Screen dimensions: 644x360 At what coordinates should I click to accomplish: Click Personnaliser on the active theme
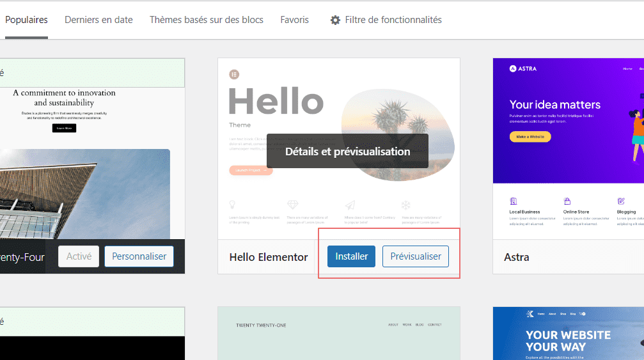pos(139,256)
